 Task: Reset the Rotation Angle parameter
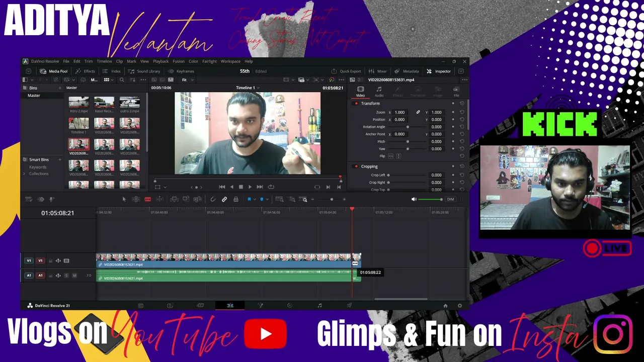pyautogui.click(x=462, y=127)
